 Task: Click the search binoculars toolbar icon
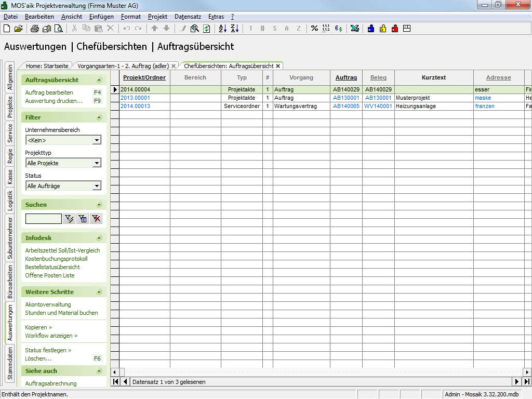pos(195,29)
